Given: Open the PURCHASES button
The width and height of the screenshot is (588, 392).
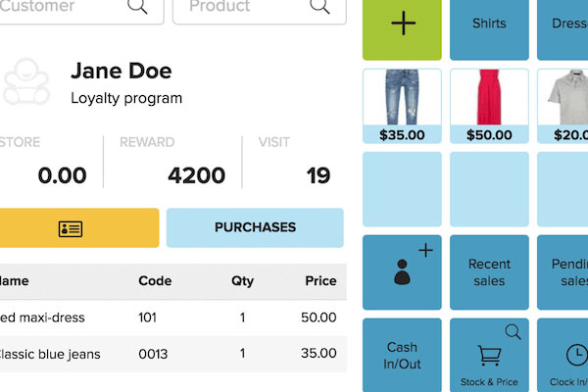Looking at the screenshot, I should (255, 227).
